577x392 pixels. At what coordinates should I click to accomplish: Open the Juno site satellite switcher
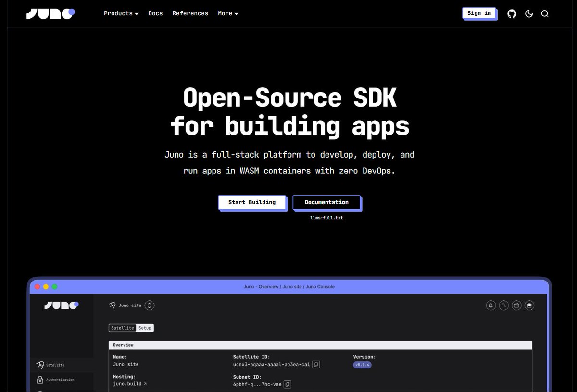click(150, 305)
